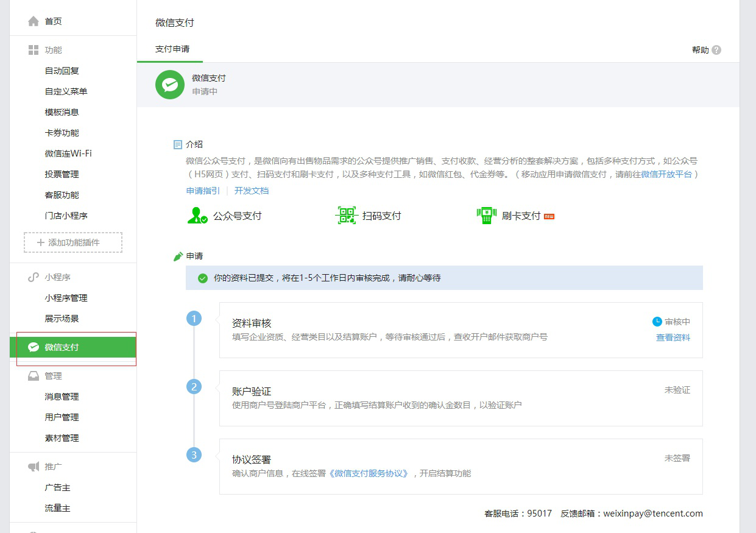Viewport: 756px width, 533px height.
Task: Click the 添加功能插件 button
Action: coord(72,242)
